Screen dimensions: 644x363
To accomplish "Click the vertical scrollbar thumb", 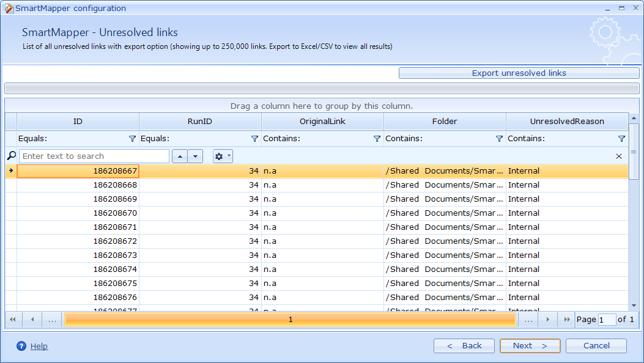I will point(634,152).
